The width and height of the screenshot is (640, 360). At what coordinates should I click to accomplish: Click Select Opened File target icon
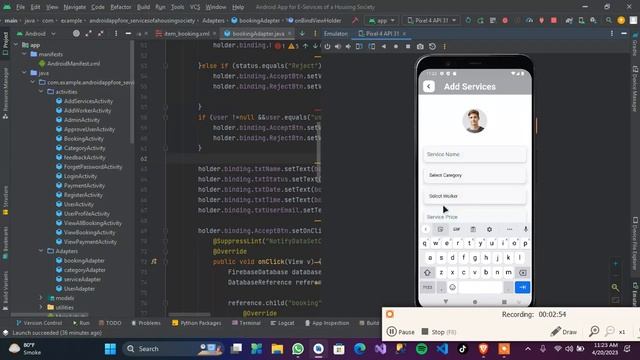pyautogui.click(x=76, y=33)
